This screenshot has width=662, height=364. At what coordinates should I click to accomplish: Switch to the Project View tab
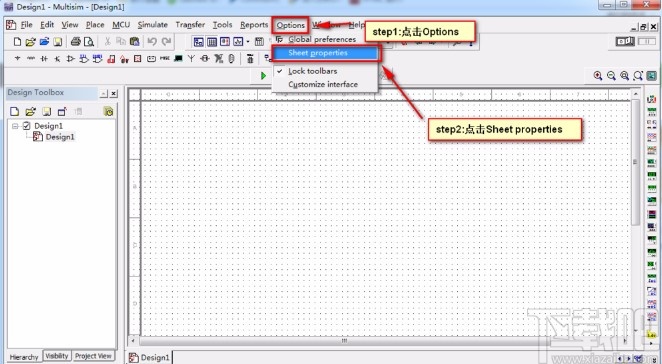[93, 356]
